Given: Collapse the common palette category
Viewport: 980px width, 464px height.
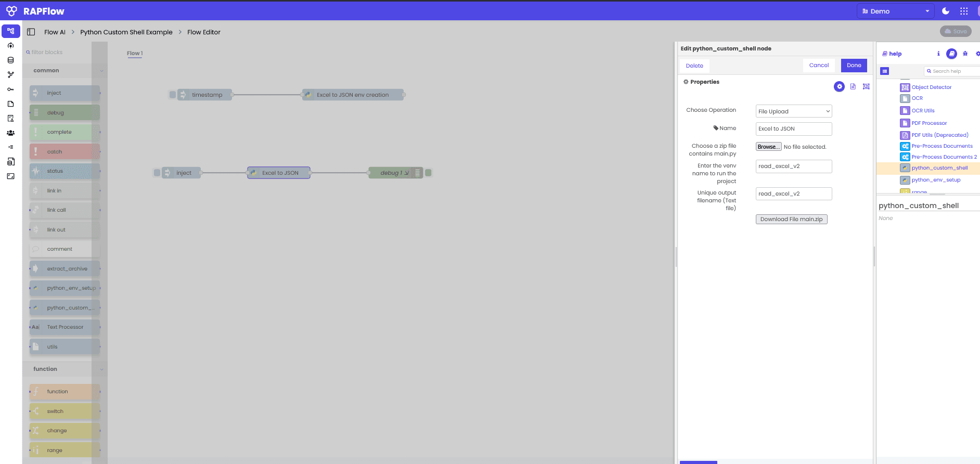Looking at the screenshot, I should tap(65, 71).
